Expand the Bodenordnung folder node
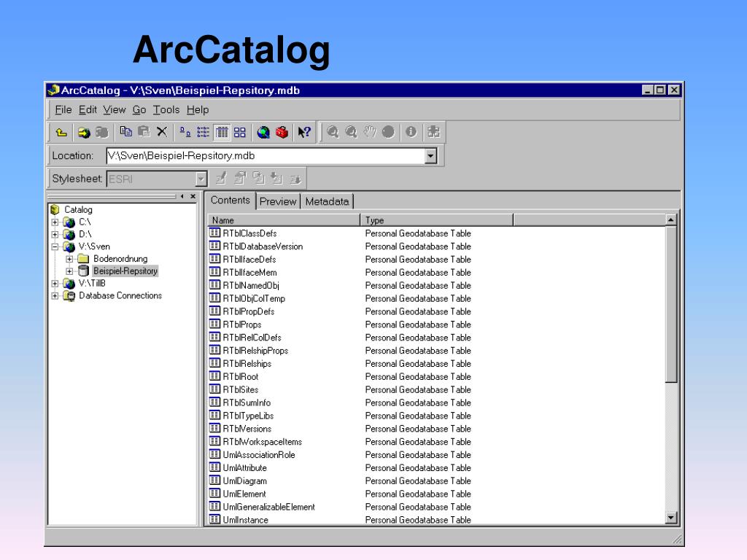The width and height of the screenshot is (747, 560). 69,259
